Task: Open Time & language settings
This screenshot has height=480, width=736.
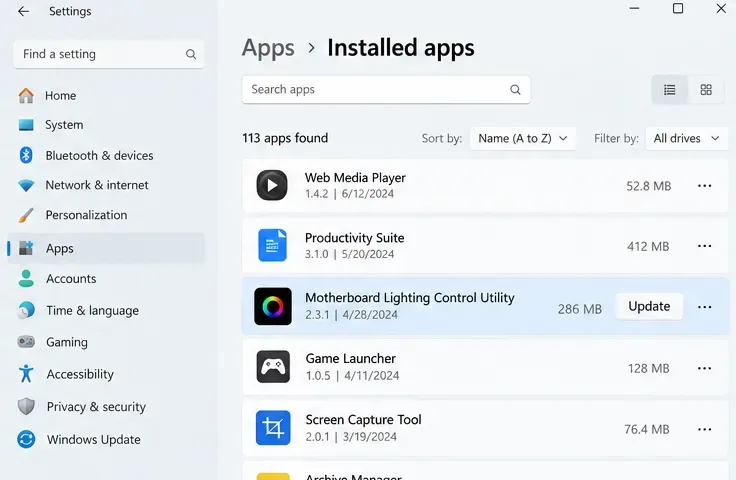Action: pos(107,310)
